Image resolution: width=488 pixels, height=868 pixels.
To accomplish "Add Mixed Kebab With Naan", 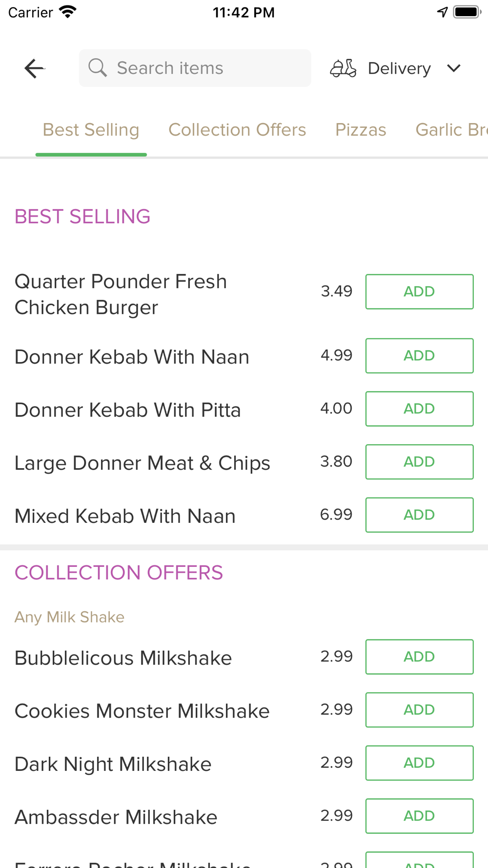I will pyautogui.click(x=419, y=515).
